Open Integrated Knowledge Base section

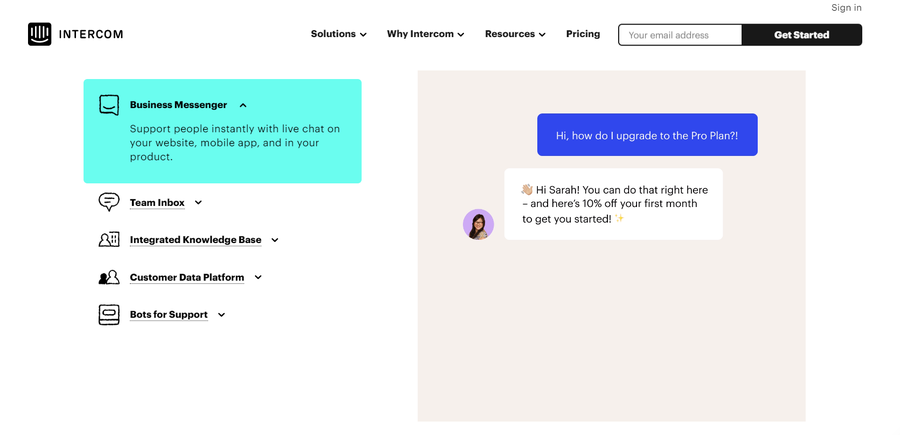pyautogui.click(x=195, y=240)
